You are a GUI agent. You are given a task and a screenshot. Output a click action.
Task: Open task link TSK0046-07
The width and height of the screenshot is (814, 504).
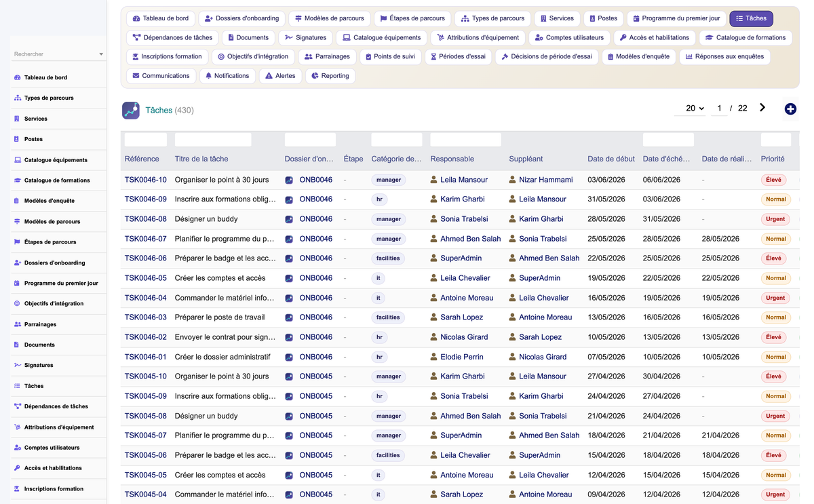coord(146,239)
